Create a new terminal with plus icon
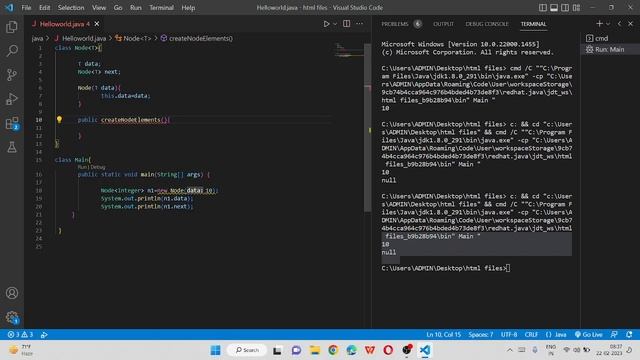Viewport: 640px width, 360px height. (x=599, y=24)
